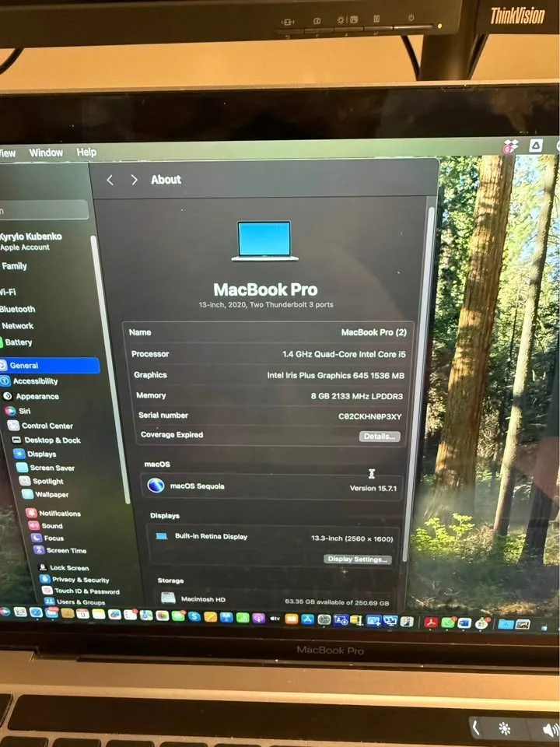Click Intel Iris Plus Graphics 645 value
Screen dimensions: 560x747
coord(336,375)
